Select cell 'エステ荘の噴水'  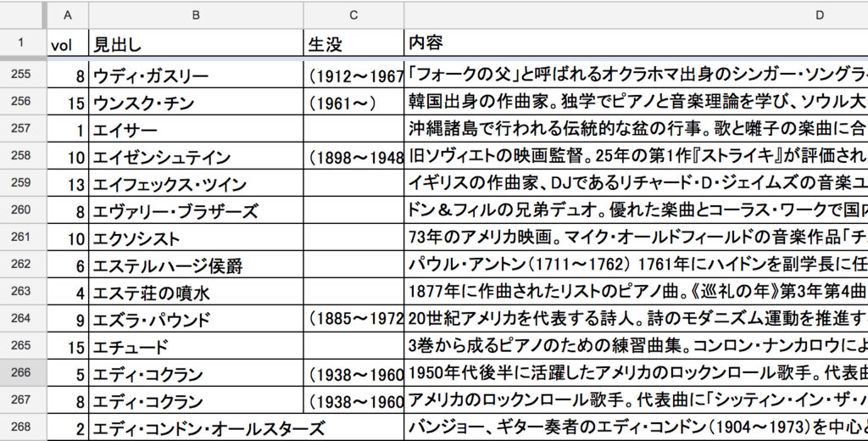(196, 292)
